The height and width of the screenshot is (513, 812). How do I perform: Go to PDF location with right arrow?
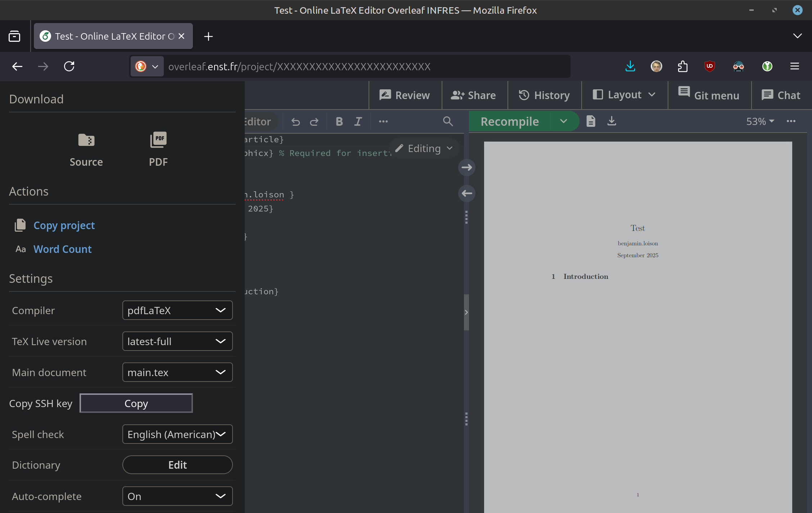pyautogui.click(x=467, y=168)
